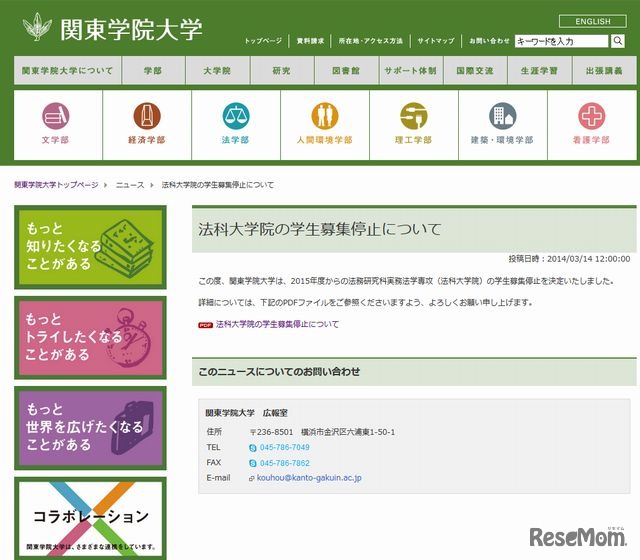
Task: Open サイトマップ header link
Action: (x=436, y=41)
